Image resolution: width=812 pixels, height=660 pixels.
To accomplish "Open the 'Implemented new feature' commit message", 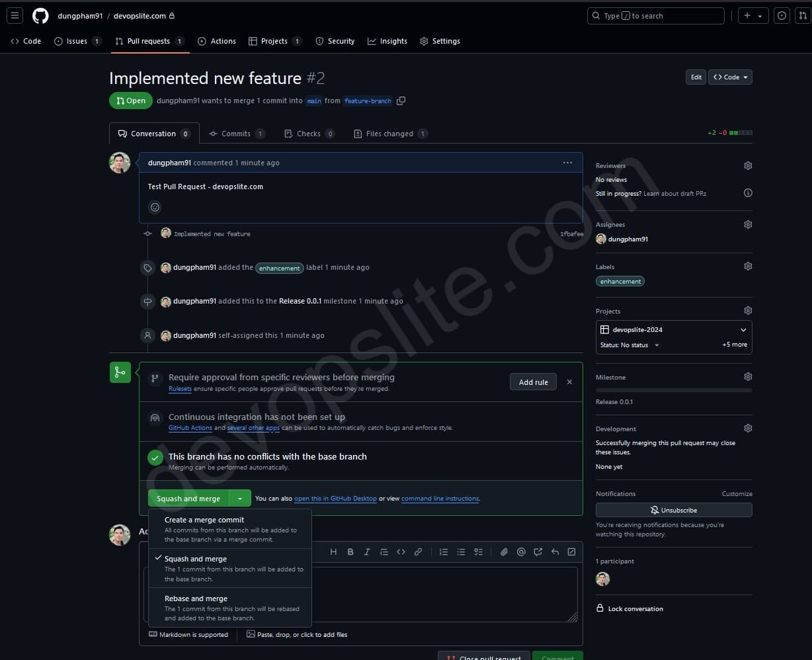I will (212, 234).
